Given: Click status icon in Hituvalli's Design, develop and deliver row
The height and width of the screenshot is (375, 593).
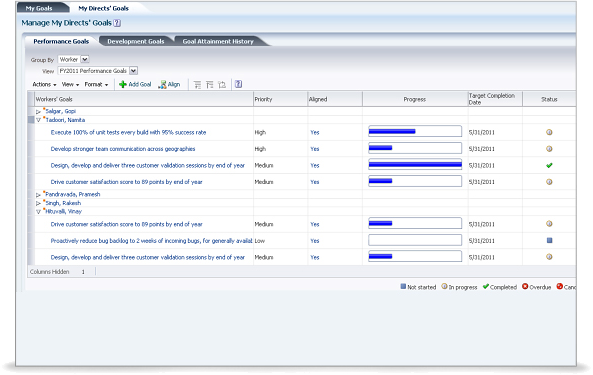Looking at the screenshot, I should tap(549, 257).
